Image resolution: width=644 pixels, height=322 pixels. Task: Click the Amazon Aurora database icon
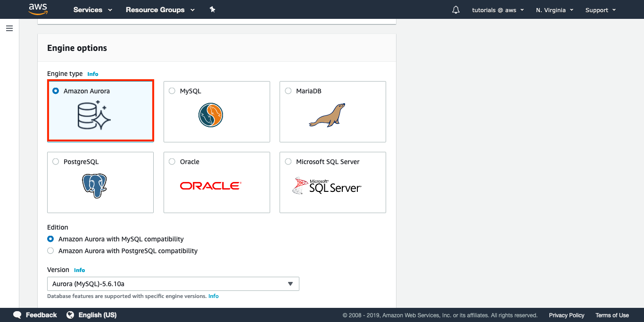94,115
